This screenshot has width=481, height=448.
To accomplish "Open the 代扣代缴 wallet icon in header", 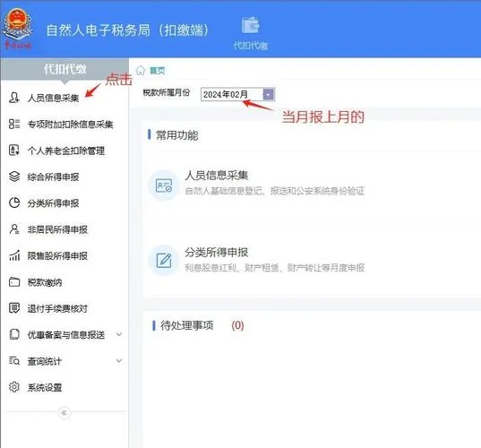I will (x=250, y=25).
